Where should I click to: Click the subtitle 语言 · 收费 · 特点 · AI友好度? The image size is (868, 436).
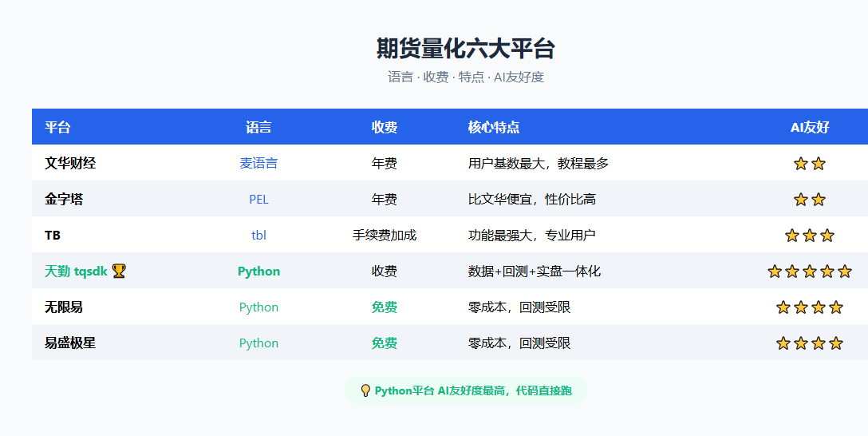click(466, 77)
